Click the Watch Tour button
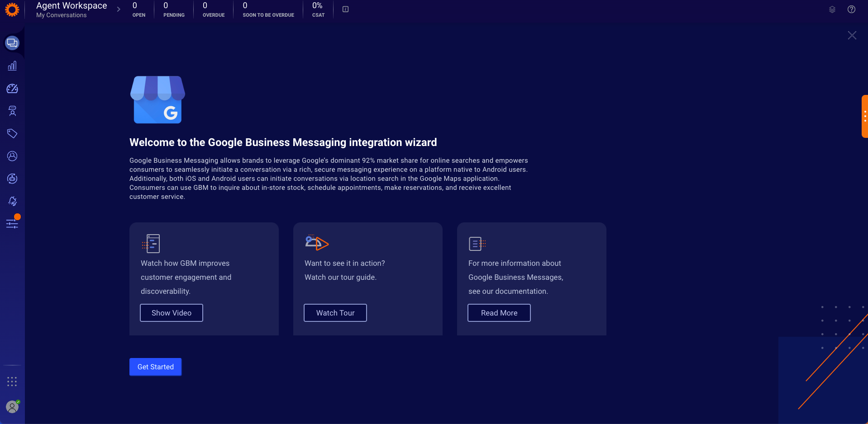The width and height of the screenshot is (868, 424). [x=335, y=313]
